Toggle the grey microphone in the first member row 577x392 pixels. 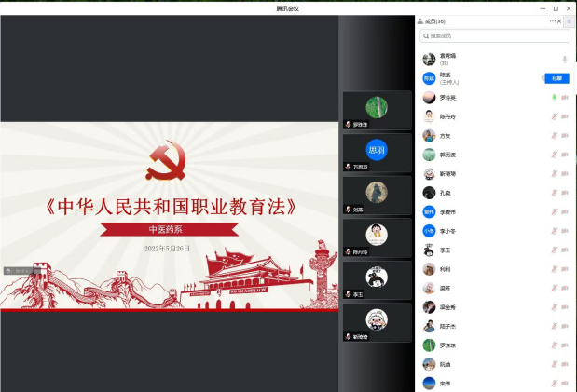pos(565,60)
